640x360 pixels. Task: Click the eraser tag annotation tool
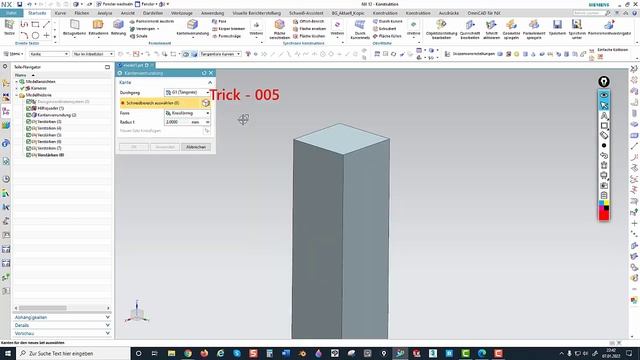(x=604, y=136)
